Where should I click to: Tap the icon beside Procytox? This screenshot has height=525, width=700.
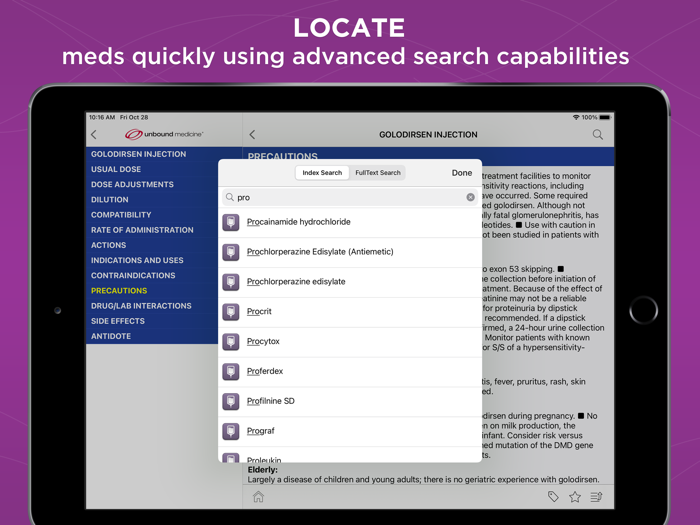(231, 342)
